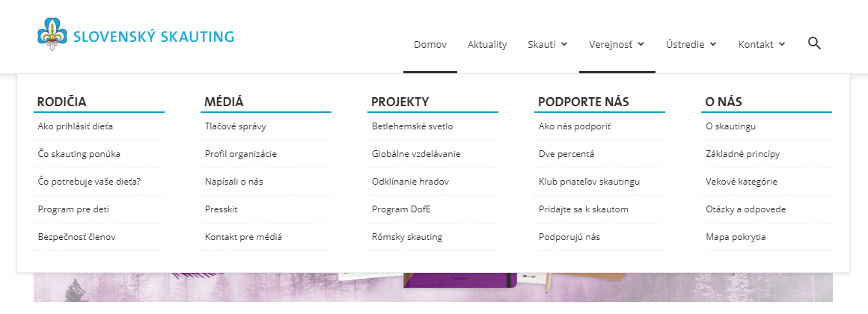
Task: Open the search magnifier icon
Action: [x=814, y=43]
